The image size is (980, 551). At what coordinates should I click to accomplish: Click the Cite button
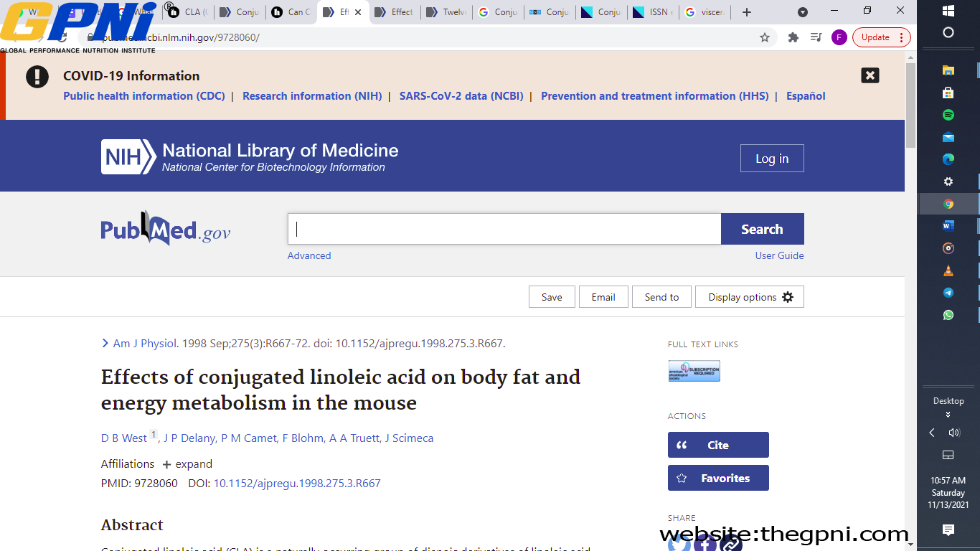coord(718,445)
